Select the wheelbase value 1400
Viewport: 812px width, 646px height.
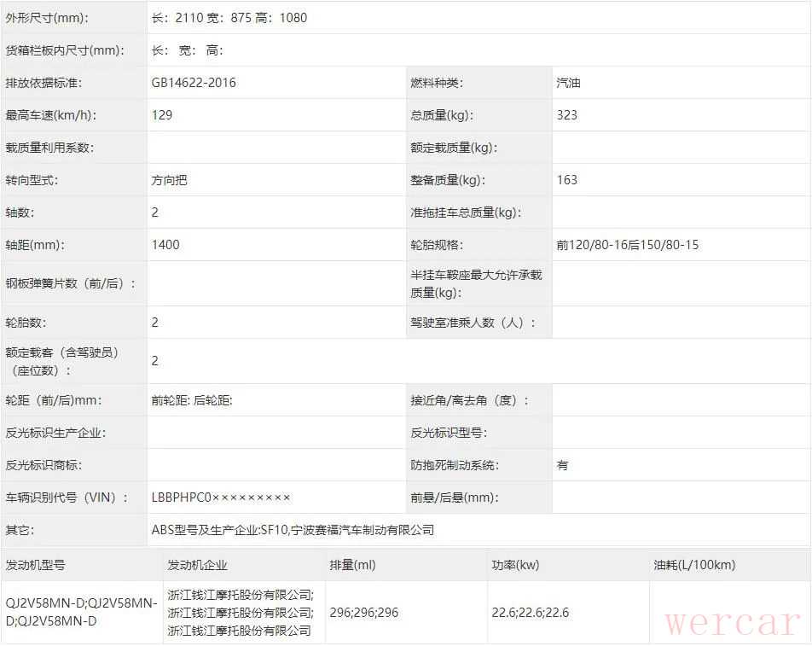pyautogui.click(x=165, y=245)
